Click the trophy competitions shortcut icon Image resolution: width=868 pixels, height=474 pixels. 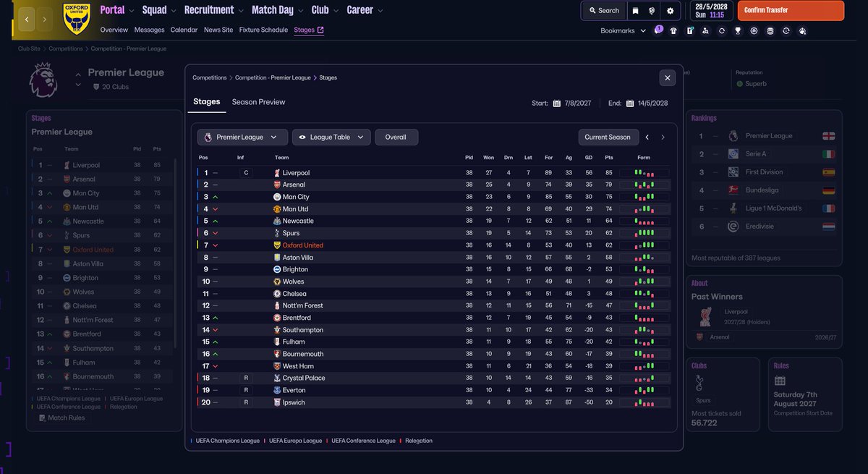click(x=738, y=31)
